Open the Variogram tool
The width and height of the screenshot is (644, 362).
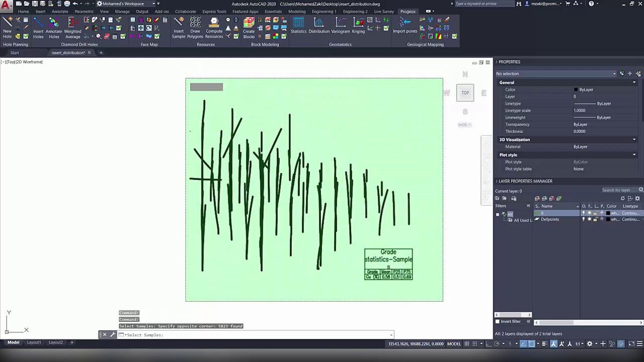pyautogui.click(x=340, y=26)
